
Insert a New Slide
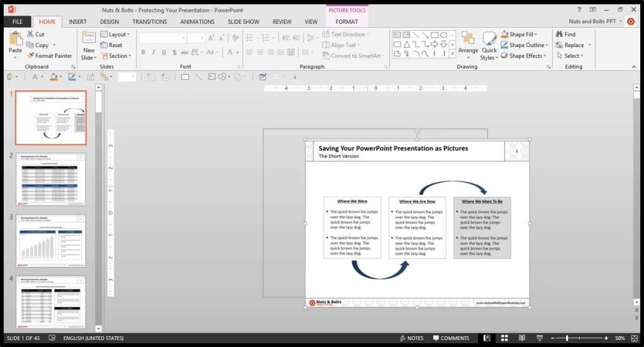point(89,46)
